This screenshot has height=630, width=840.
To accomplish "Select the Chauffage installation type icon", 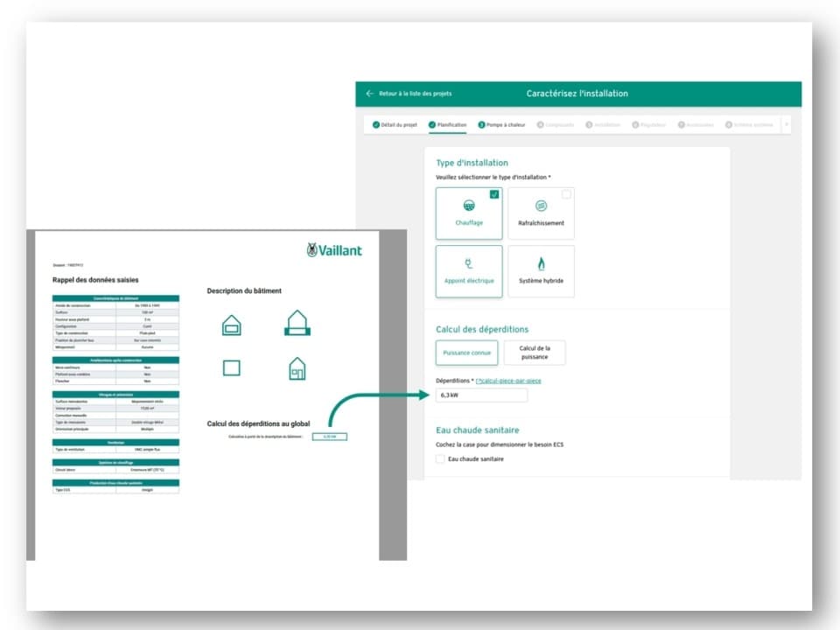I will tap(469, 206).
